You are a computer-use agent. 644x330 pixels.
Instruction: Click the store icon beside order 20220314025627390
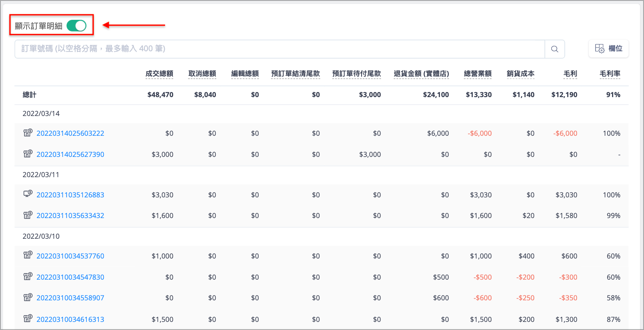coord(28,154)
